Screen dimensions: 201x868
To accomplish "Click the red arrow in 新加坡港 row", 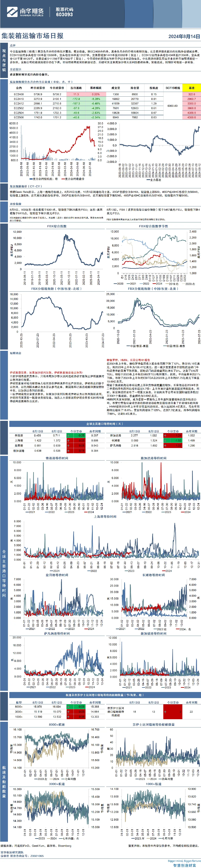I will tap(68, 451).
